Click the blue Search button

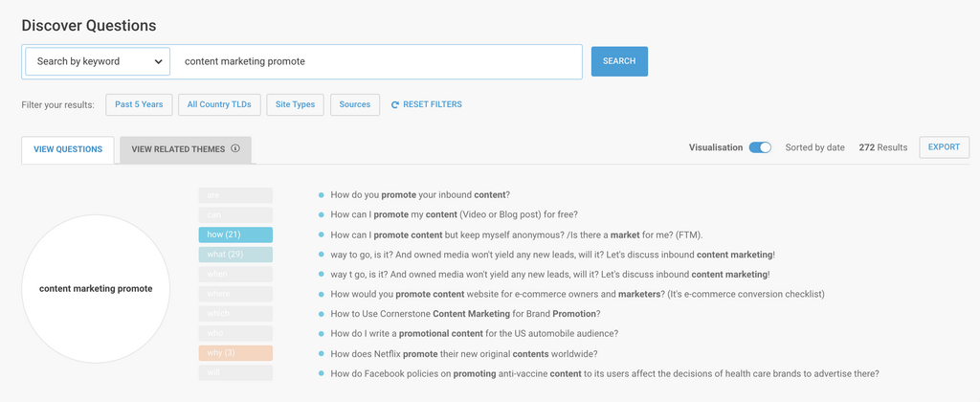[619, 61]
